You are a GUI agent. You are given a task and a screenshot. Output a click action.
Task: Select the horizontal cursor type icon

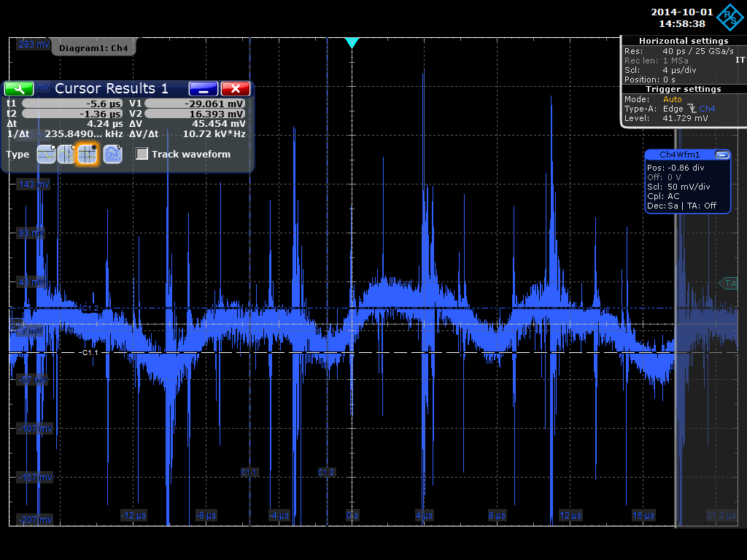coord(46,154)
